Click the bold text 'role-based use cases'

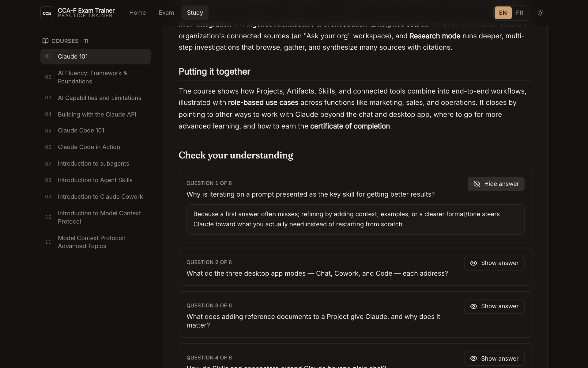point(263,103)
